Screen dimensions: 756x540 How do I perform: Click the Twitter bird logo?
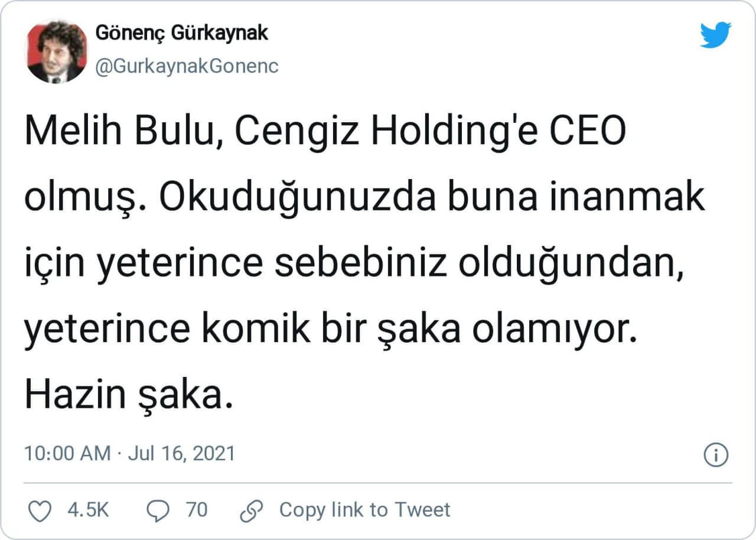point(715,35)
